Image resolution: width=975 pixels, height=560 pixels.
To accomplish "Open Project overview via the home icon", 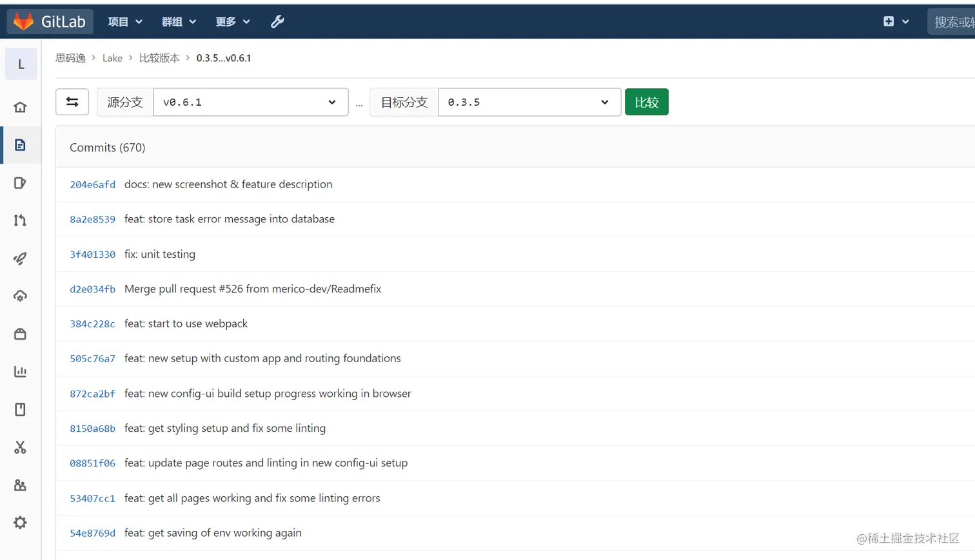I will point(21,107).
